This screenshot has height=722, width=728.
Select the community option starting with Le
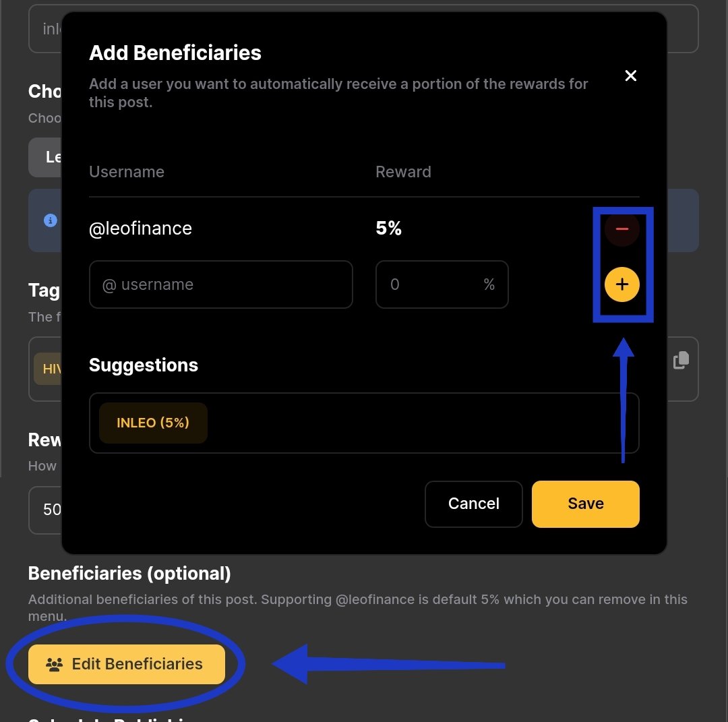tap(45, 157)
